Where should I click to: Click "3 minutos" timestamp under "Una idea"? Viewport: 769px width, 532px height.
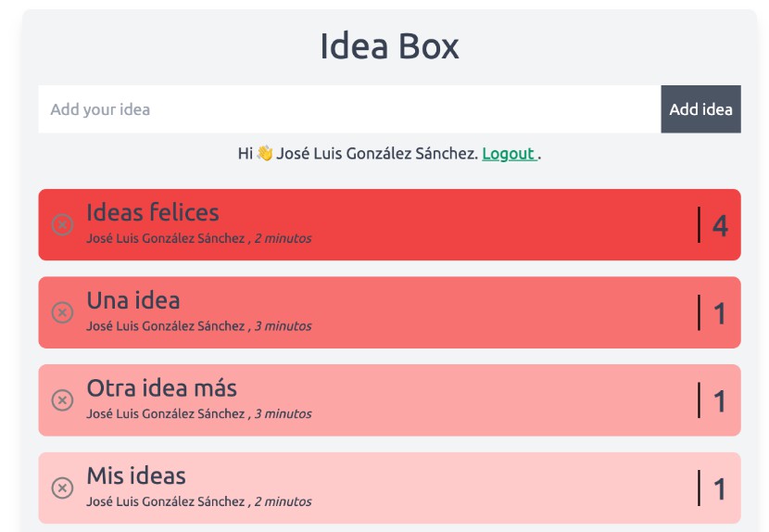coord(283,326)
